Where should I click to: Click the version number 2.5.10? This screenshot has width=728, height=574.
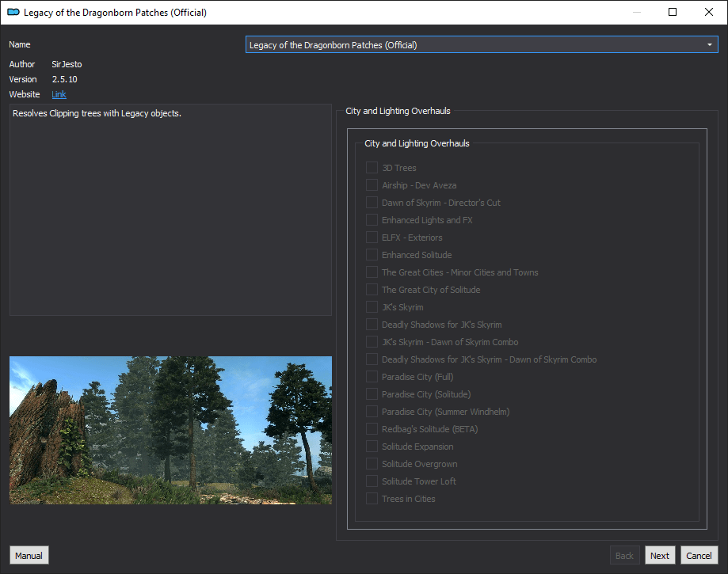[x=64, y=79]
